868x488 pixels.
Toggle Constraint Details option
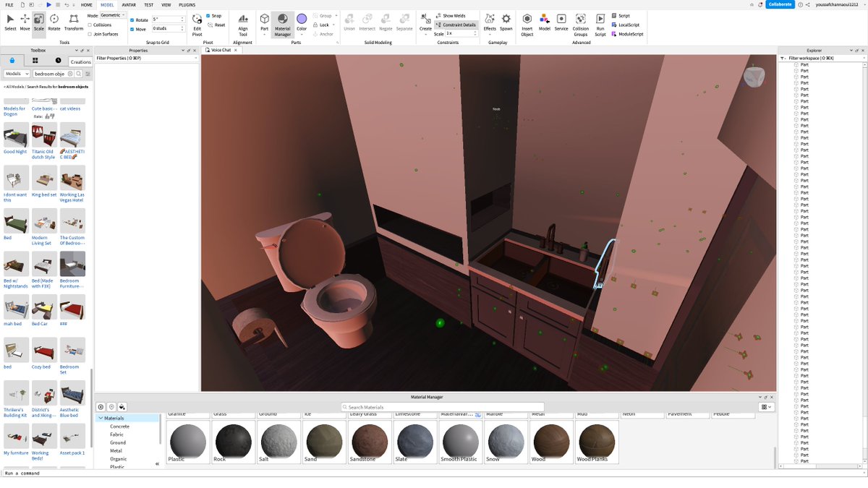(456, 25)
